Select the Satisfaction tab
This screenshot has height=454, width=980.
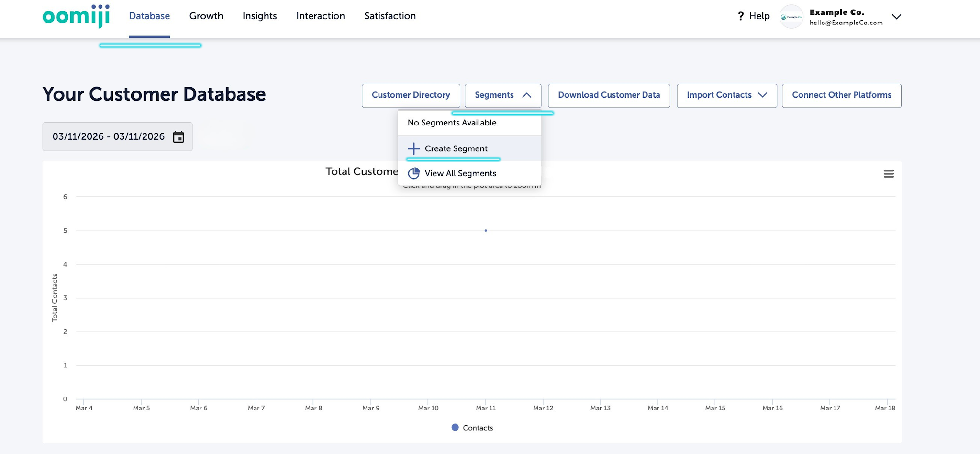(x=390, y=16)
